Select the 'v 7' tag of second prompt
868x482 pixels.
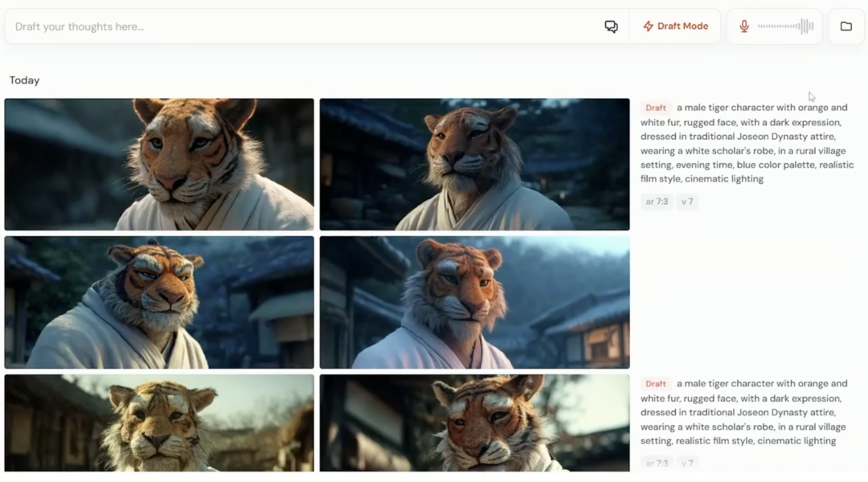click(x=687, y=464)
